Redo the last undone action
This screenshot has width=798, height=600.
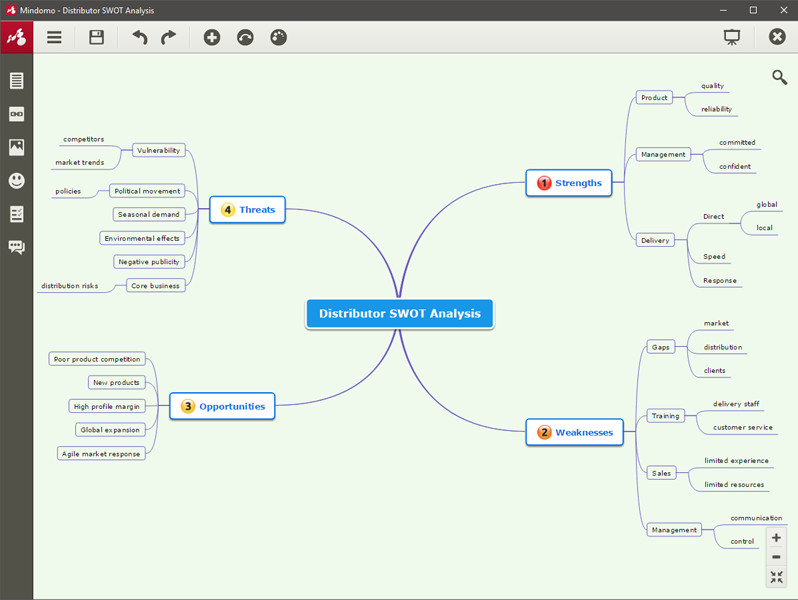click(168, 37)
